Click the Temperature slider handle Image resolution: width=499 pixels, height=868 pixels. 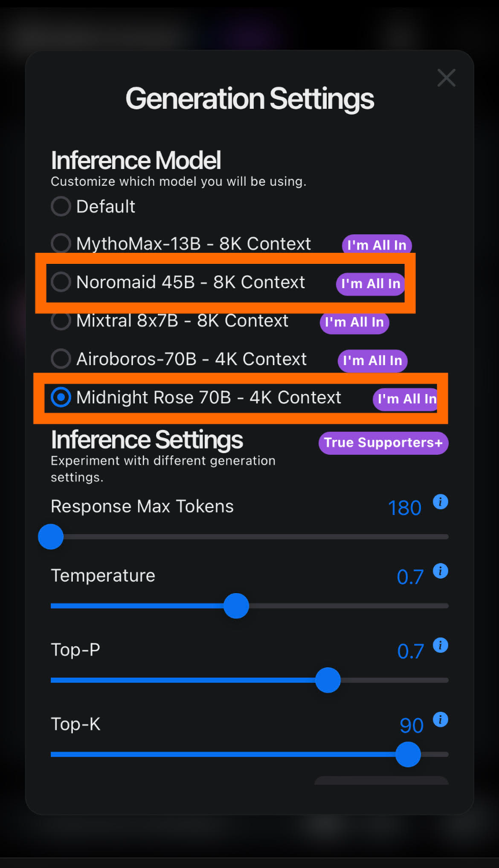[x=236, y=606]
